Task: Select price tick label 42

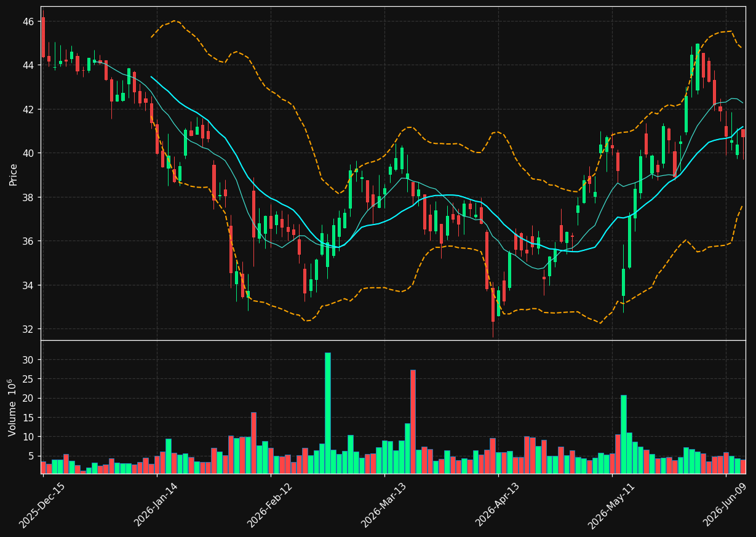Action: click(x=28, y=109)
